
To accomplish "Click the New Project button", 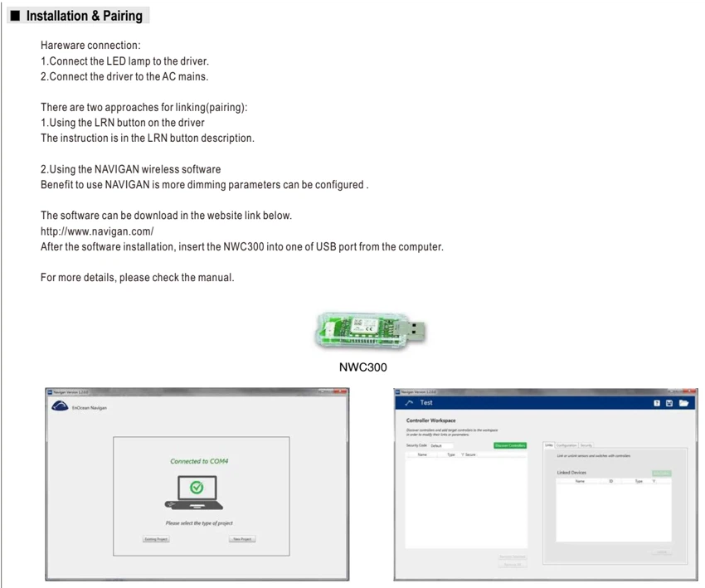I will [242, 539].
